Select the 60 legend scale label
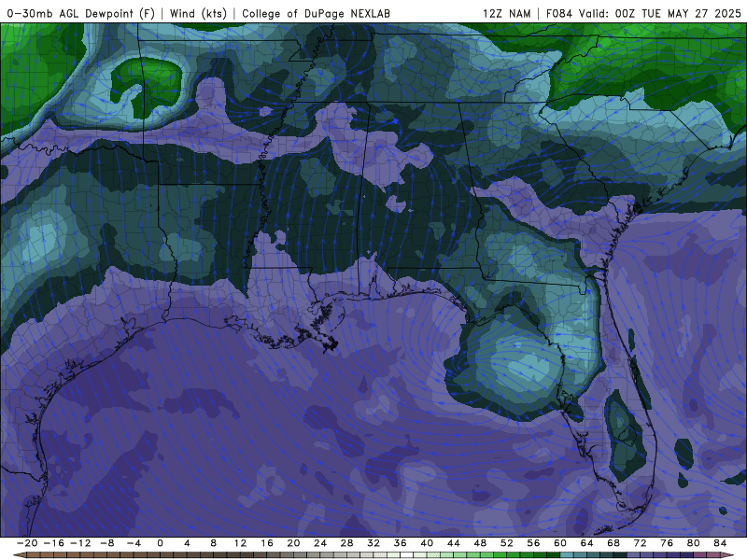The height and width of the screenshot is (560, 747). click(x=560, y=543)
